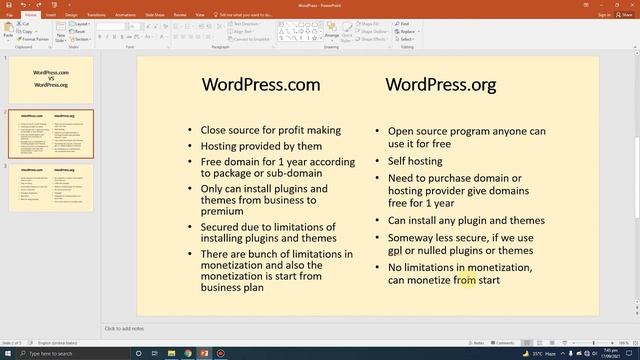Toggle Comments pane in status bar
This screenshot has width=640, height=360.
tap(502, 343)
